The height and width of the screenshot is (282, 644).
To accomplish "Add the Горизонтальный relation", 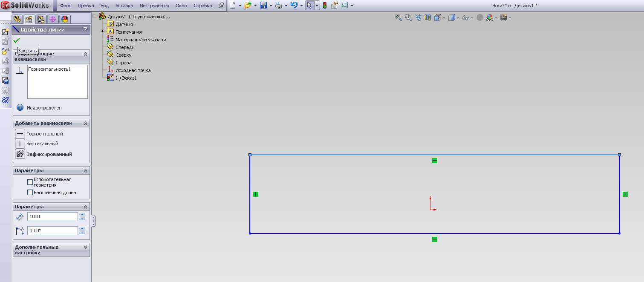I will (x=20, y=134).
